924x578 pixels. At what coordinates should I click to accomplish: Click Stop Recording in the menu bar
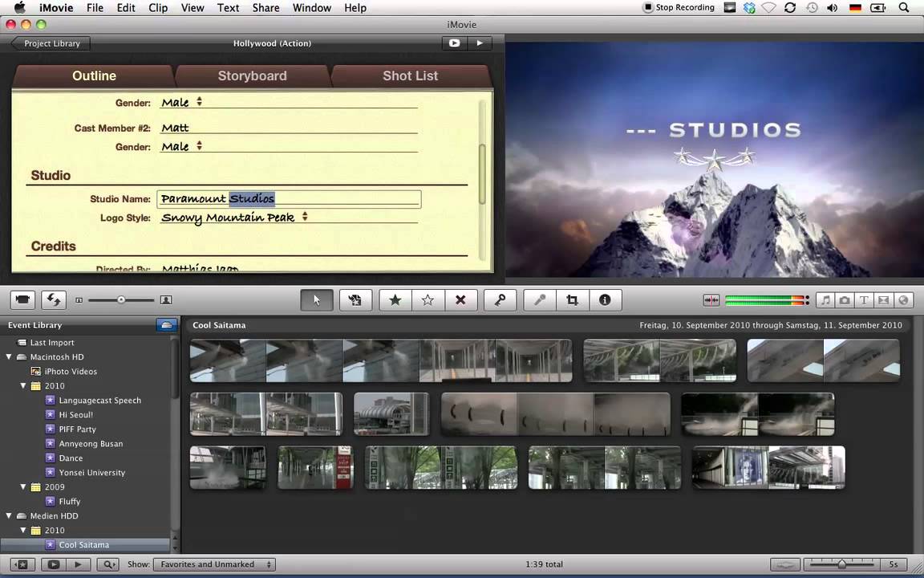679,8
